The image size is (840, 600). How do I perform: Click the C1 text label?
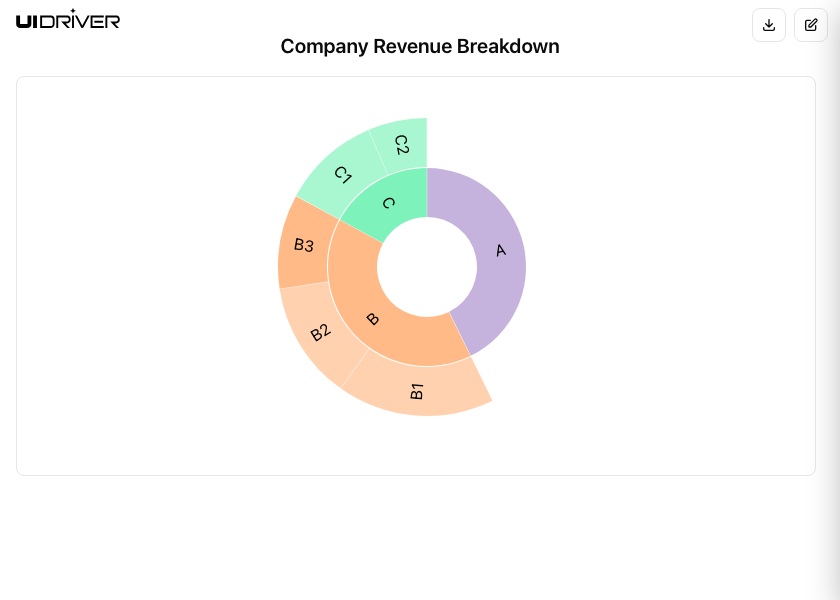click(343, 175)
